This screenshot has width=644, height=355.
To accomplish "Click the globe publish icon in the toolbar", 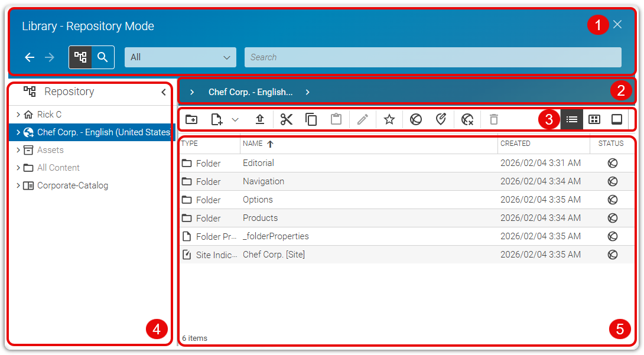I will [416, 119].
